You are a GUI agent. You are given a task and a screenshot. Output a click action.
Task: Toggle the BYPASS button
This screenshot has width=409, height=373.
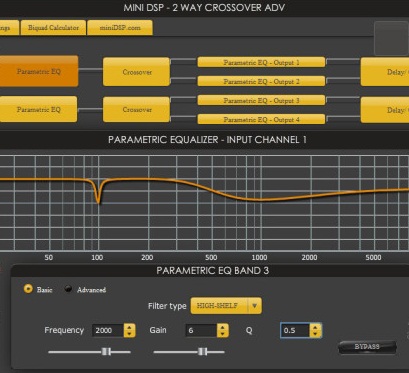coord(367,347)
